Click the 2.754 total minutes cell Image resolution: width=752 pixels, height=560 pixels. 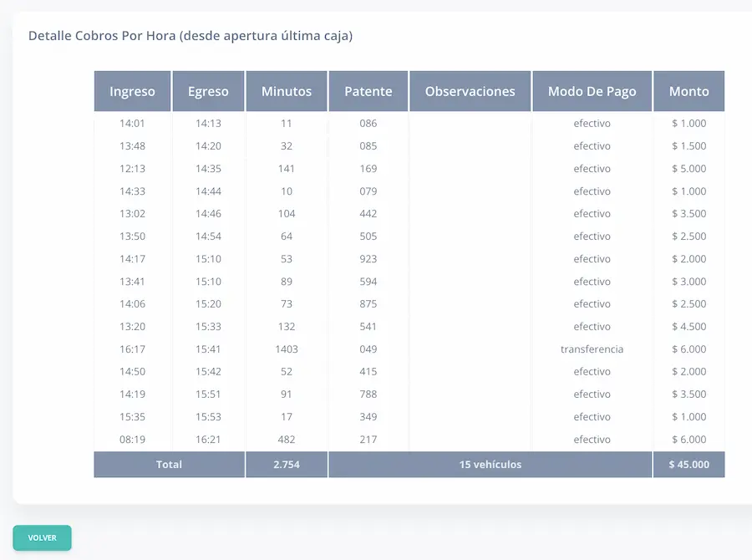[287, 465]
